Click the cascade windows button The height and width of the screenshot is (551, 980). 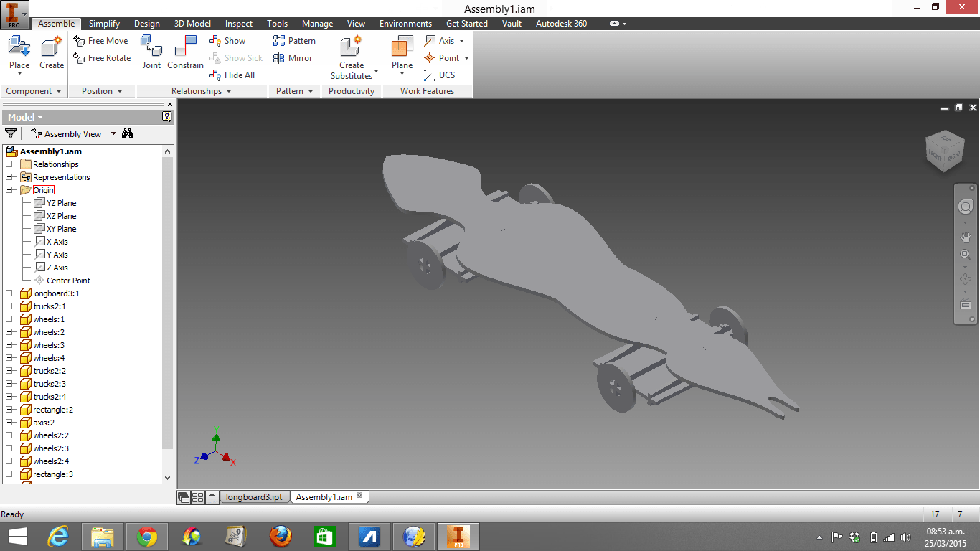click(x=184, y=497)
